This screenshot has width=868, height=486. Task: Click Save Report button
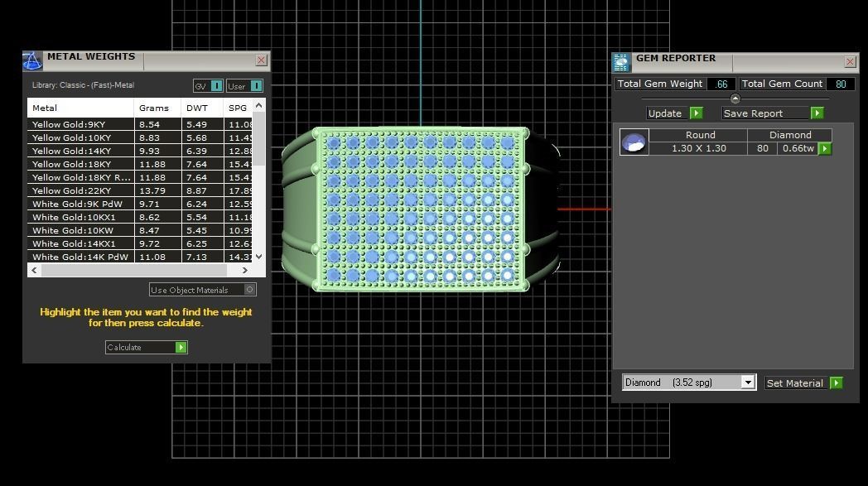point(765,113)
